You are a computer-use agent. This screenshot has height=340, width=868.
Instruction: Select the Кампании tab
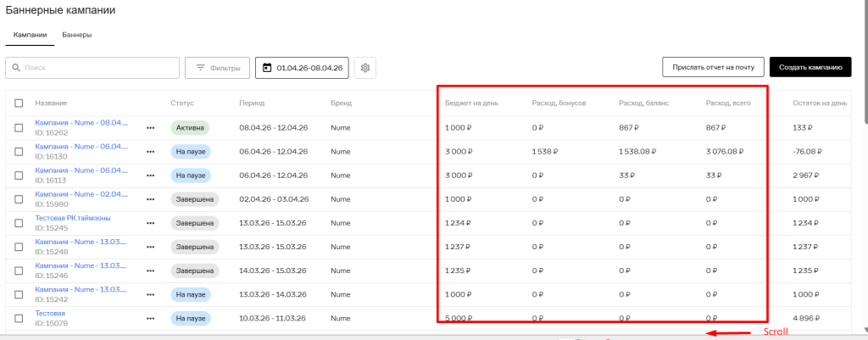30,35
